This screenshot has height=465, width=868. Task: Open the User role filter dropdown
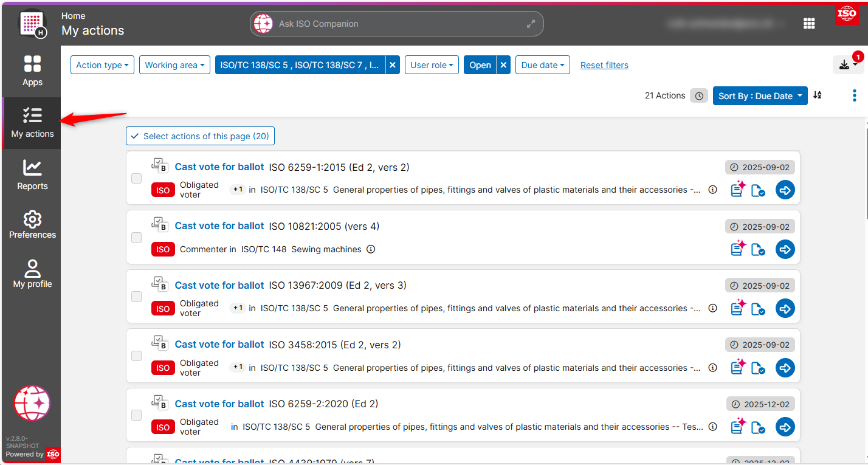[x=432, y=65]
